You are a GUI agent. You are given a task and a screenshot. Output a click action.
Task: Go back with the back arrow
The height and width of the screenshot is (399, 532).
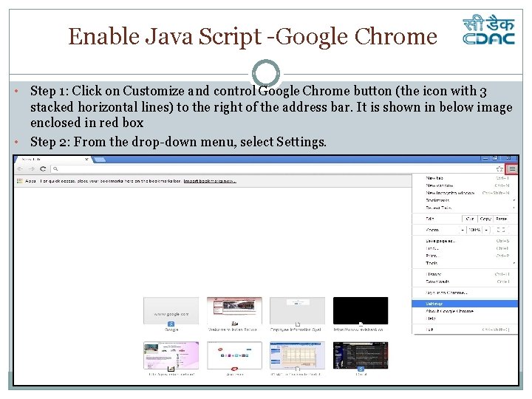(x=20, y=168)
